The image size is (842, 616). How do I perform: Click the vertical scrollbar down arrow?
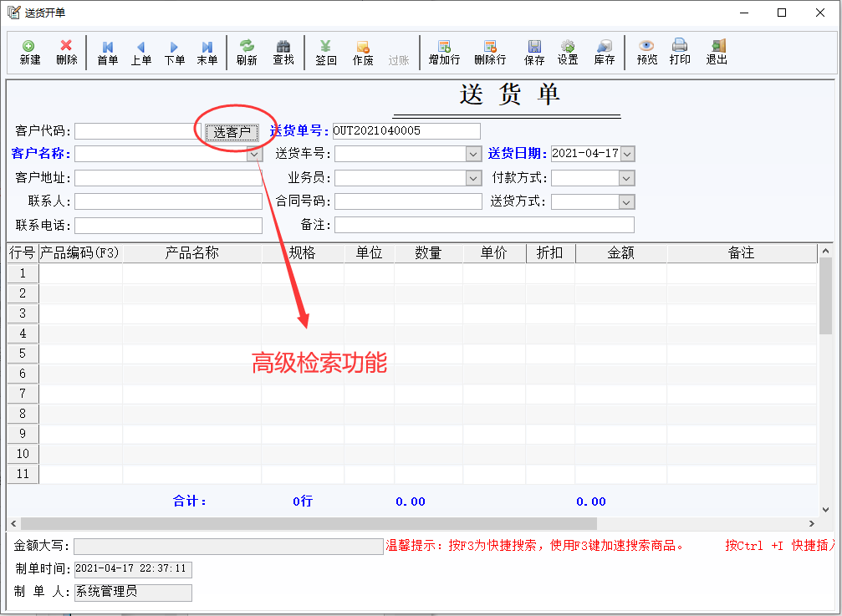825,510
